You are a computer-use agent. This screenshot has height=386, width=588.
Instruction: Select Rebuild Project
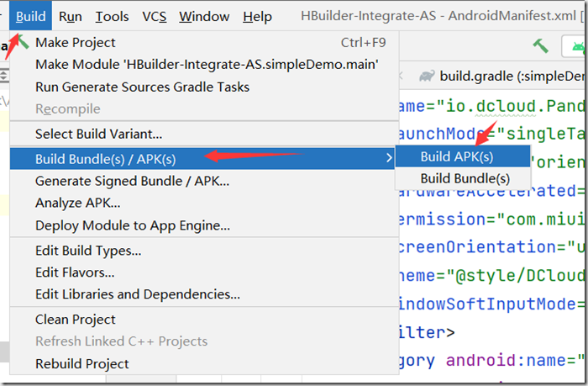pyautogui.click(x=82, y=363)
